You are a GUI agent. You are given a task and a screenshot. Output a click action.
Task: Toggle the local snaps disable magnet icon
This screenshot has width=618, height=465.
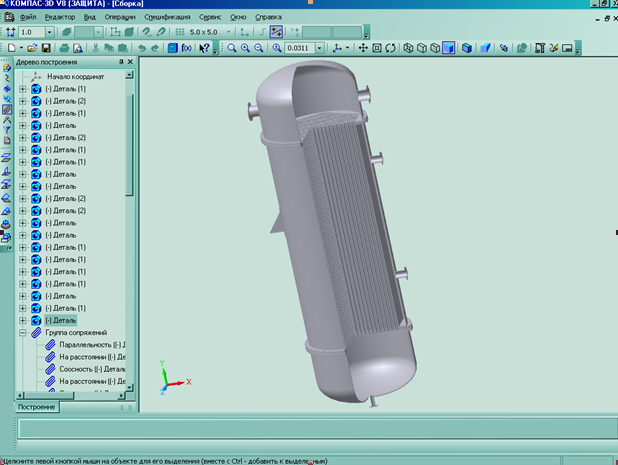[x=161, y=32]
